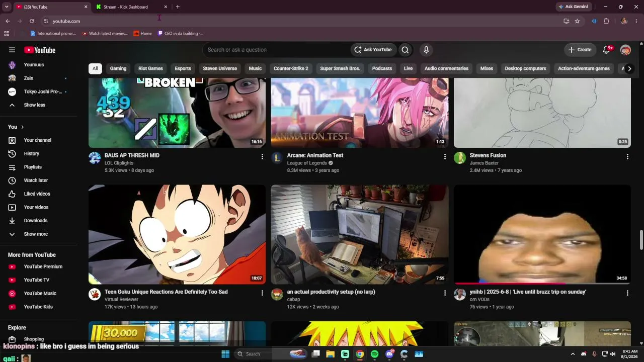Viewport: 644px width, 362px height.
Task: Select the Riot Games filter chip
Action: coord(150,68)
